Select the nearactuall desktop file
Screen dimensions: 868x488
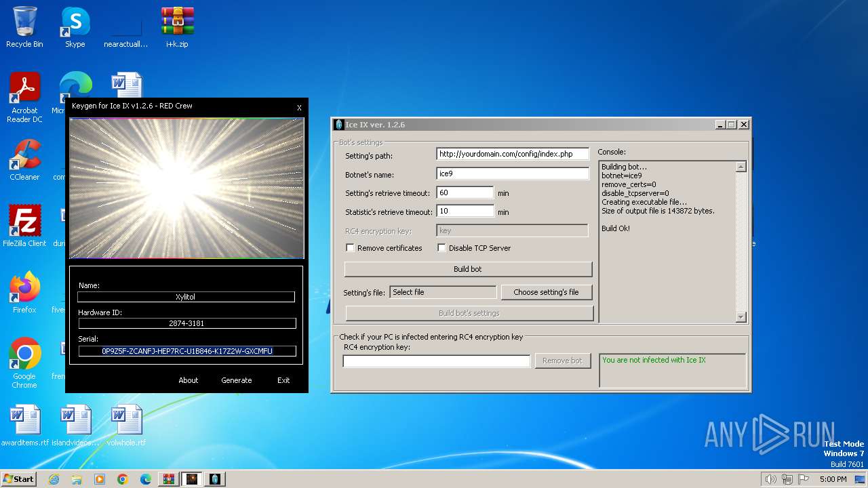point(125,27)
